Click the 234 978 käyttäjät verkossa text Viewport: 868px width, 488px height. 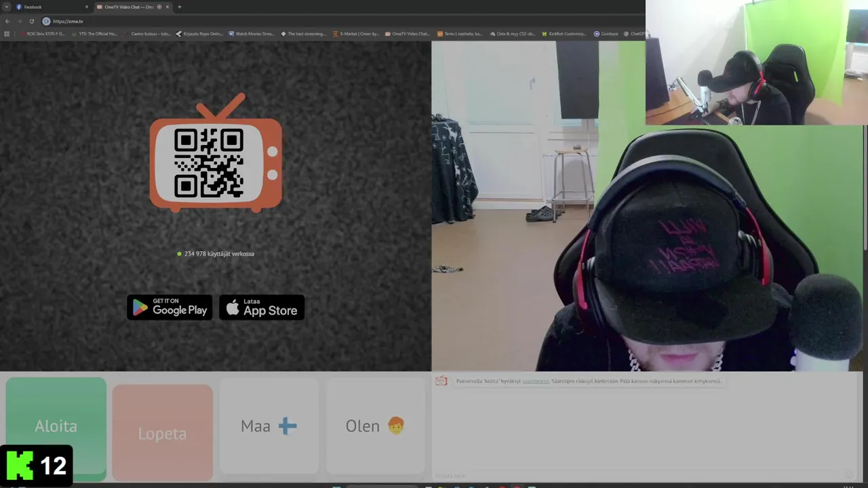[219, 253]
